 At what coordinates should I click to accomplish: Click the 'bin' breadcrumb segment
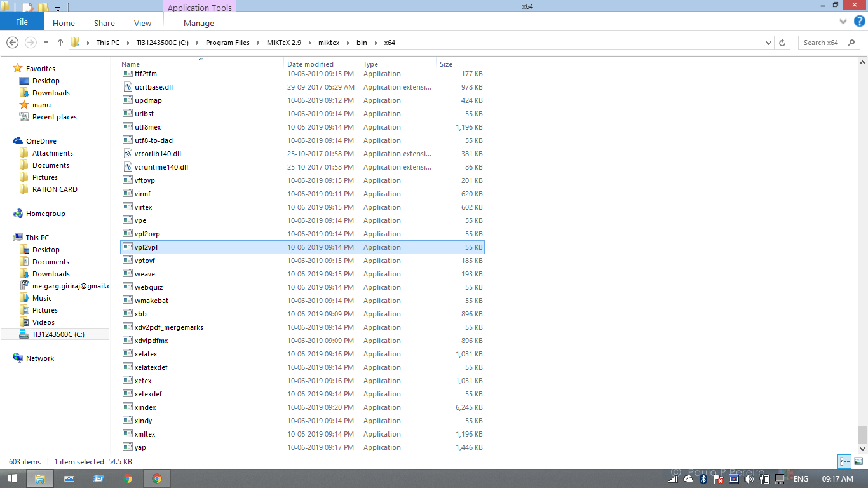pos(362,43)
